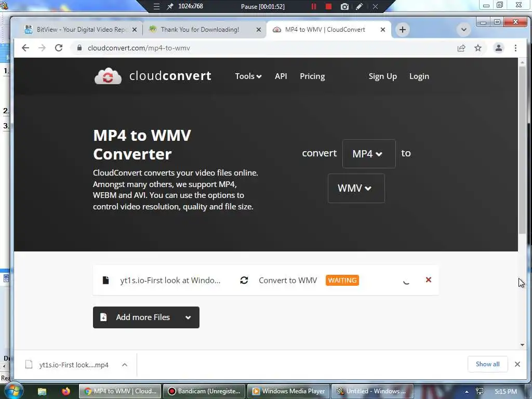The image size is (532, 399).
Task: Click the CloudConvert cloud logo icon
Action: (x=108, y=76)
